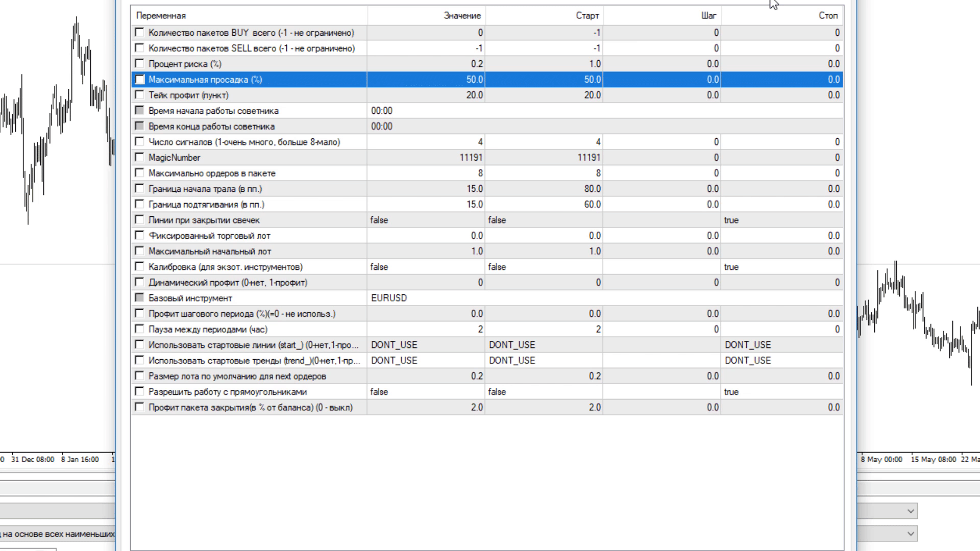The image size is (980, 551).
Task: Open the lower dropdown arrow in tester panel
Action: [x=911, y=534]
